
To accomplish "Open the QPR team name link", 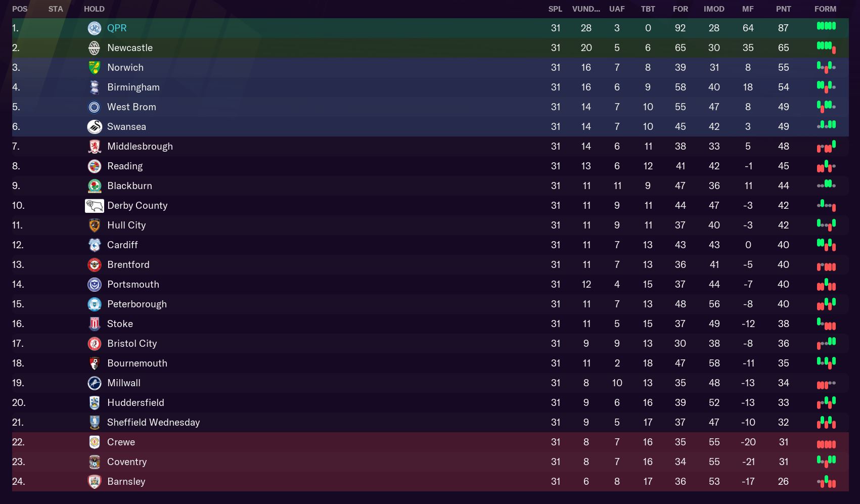I will pyautogui.click(x=117, y=28).
